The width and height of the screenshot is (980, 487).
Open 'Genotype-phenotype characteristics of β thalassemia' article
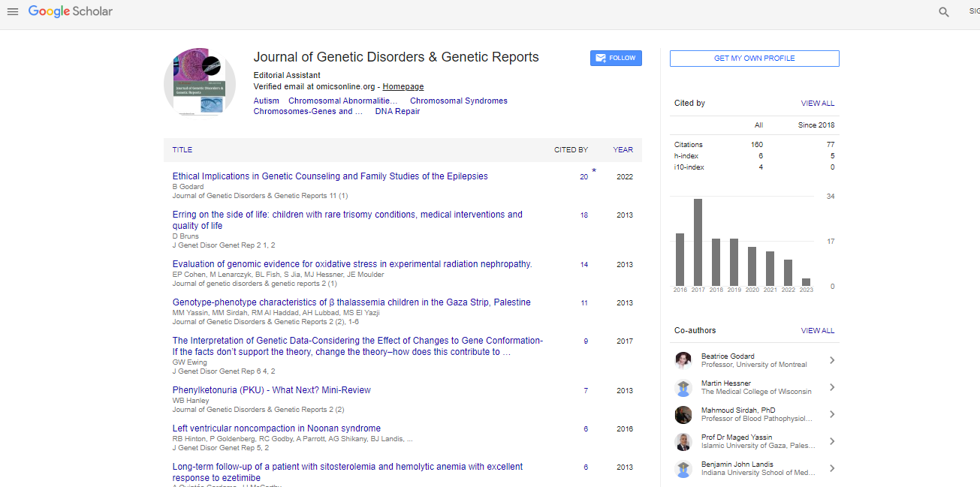click(x=351, y=302)
